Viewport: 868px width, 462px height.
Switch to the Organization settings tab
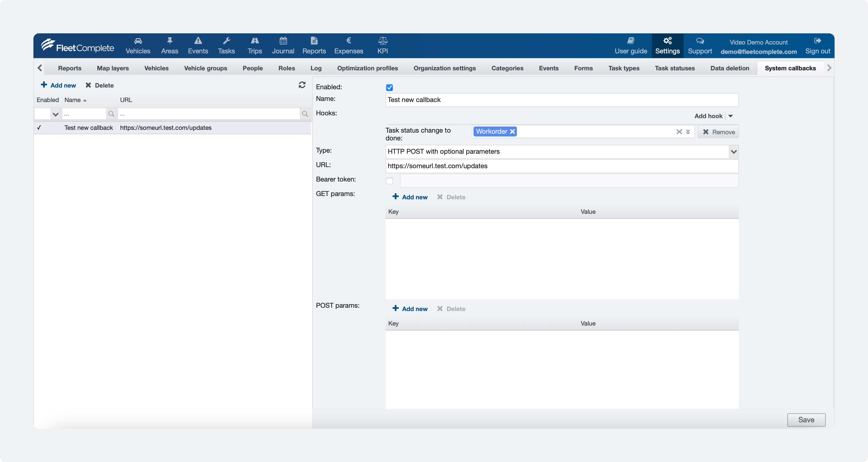click(x=445, y=68)
